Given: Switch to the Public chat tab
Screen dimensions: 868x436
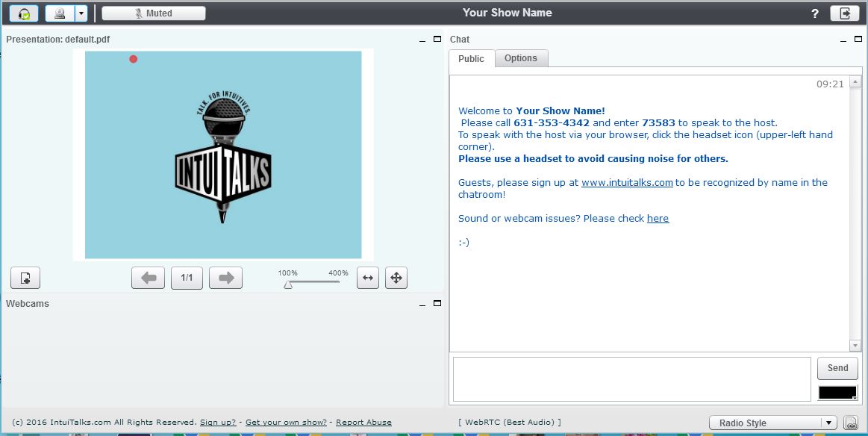Looking at the screenshot, I should click(x=471, y=59).
